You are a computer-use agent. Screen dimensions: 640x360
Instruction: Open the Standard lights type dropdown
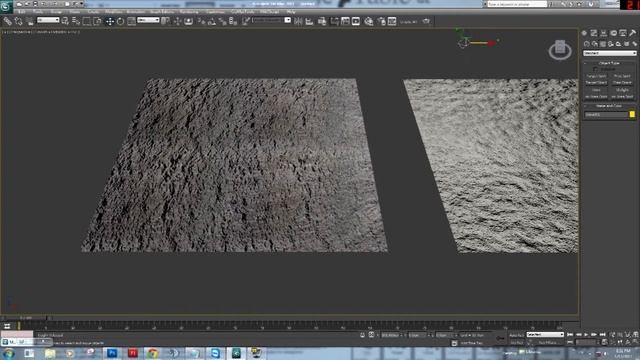[610, 53]
